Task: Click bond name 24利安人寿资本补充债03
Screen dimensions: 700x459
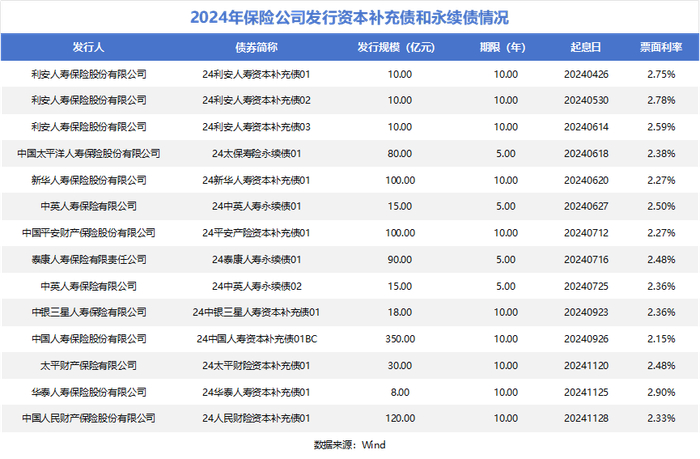Action: 256,127
